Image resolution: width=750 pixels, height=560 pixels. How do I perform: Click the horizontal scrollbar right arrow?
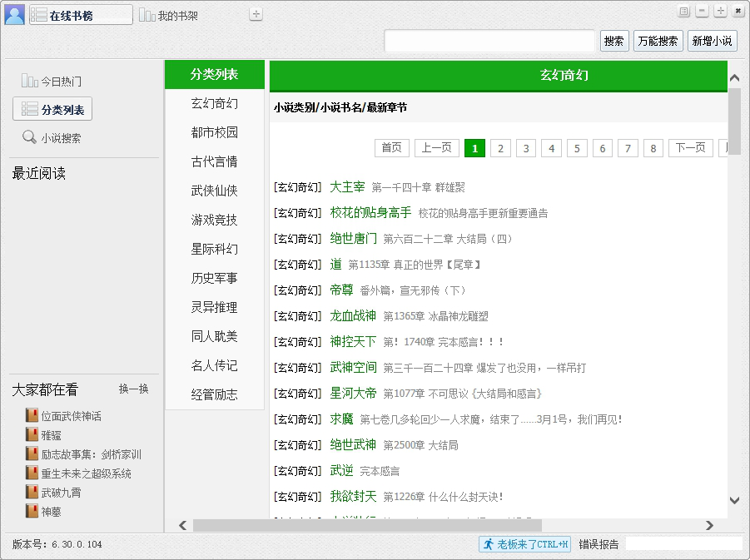[x=709, y=525]
